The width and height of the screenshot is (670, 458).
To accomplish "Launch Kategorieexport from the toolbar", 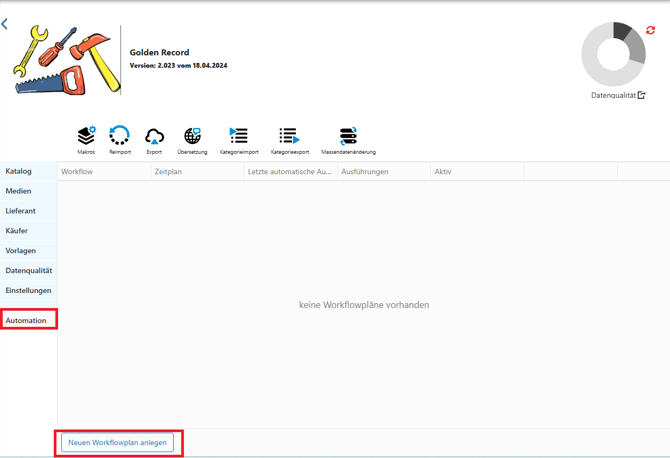I will (289, 137).
